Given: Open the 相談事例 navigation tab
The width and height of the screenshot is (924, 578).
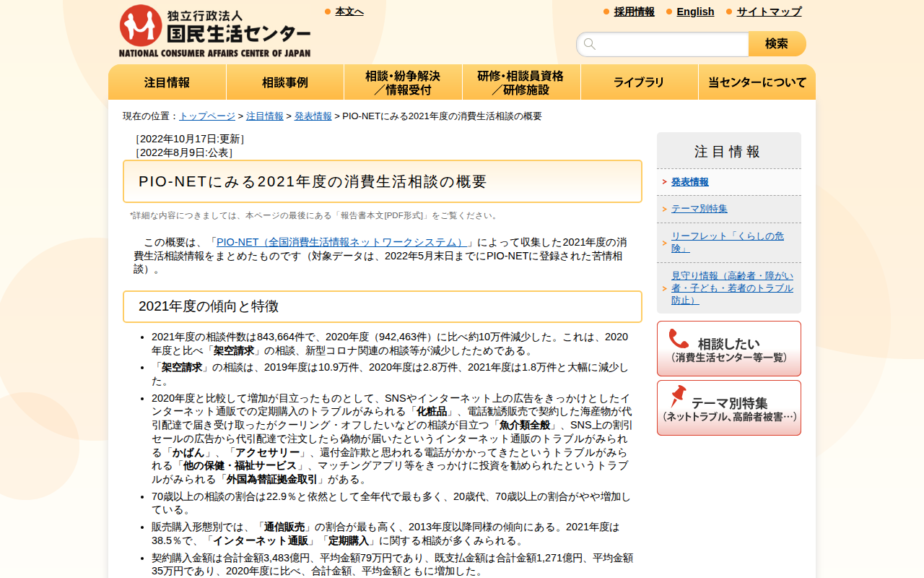Looking at the screenshot, I should click(285, 82).
